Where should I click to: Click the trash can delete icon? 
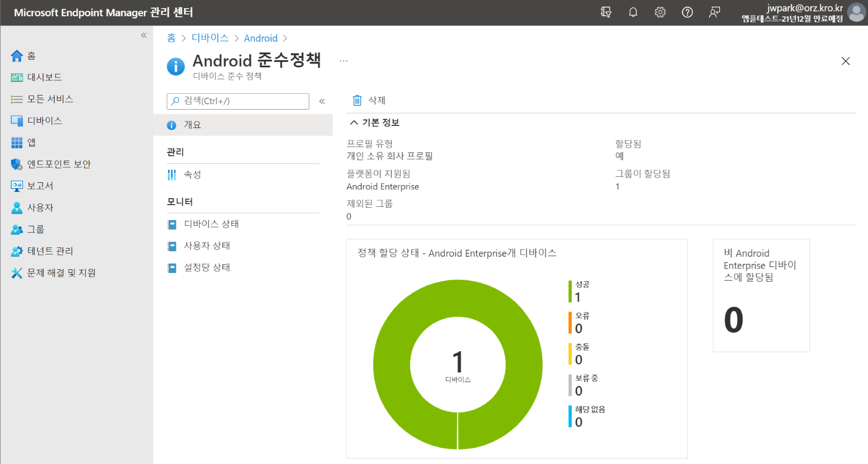tap(357, 100)
